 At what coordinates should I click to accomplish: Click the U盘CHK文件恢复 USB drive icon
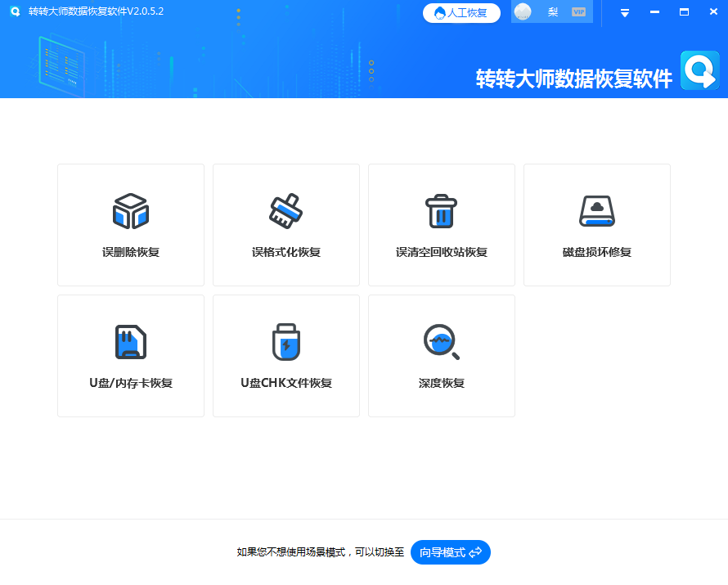tap(285, 341)
